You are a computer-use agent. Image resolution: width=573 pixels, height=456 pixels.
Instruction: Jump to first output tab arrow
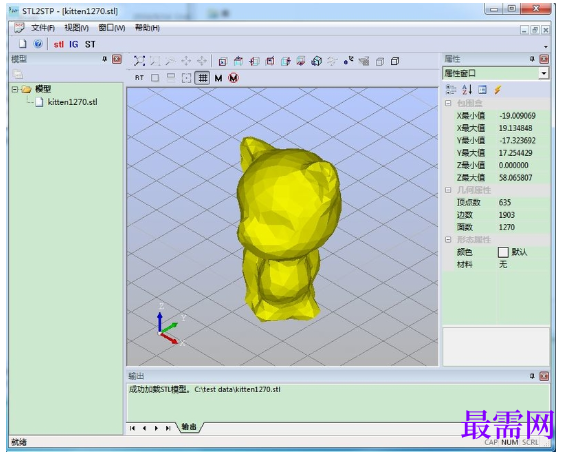(x=132, y=428)
